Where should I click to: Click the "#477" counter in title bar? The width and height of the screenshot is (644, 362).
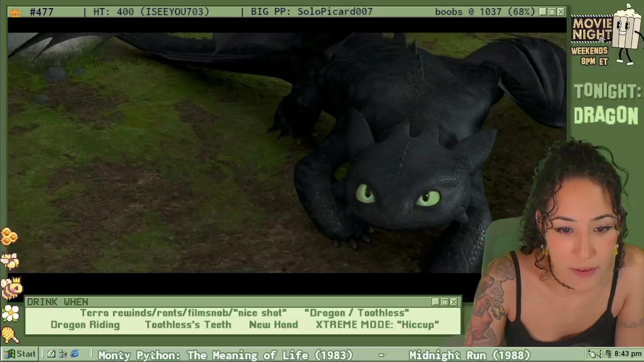[42, 12]
